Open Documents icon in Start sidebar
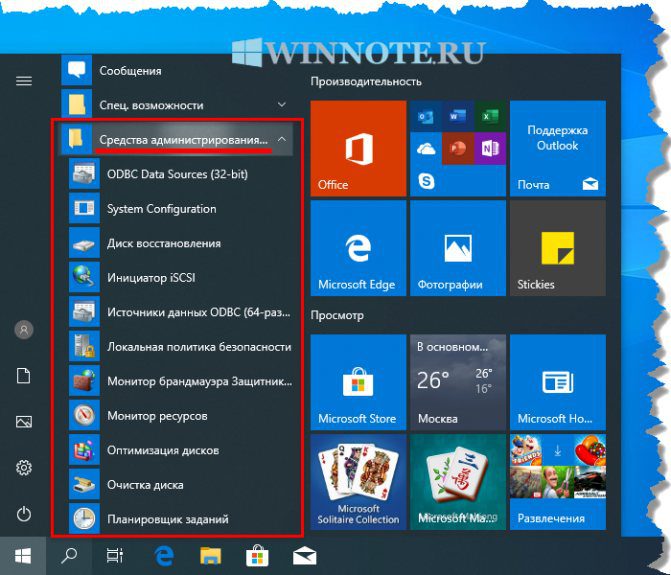Image resolution: width=671 pixels, height=575 pixels. click(x=24, y=376)
